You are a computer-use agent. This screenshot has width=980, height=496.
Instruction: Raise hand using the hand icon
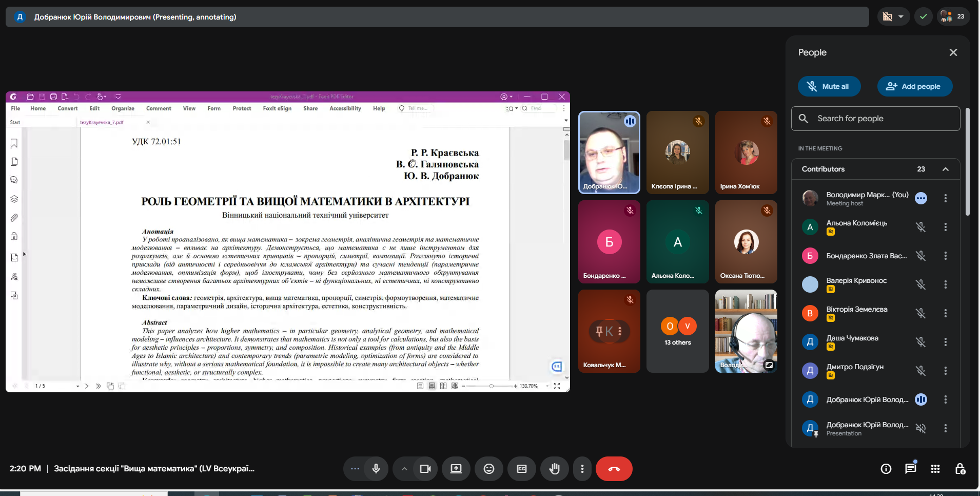click(554, 469)
